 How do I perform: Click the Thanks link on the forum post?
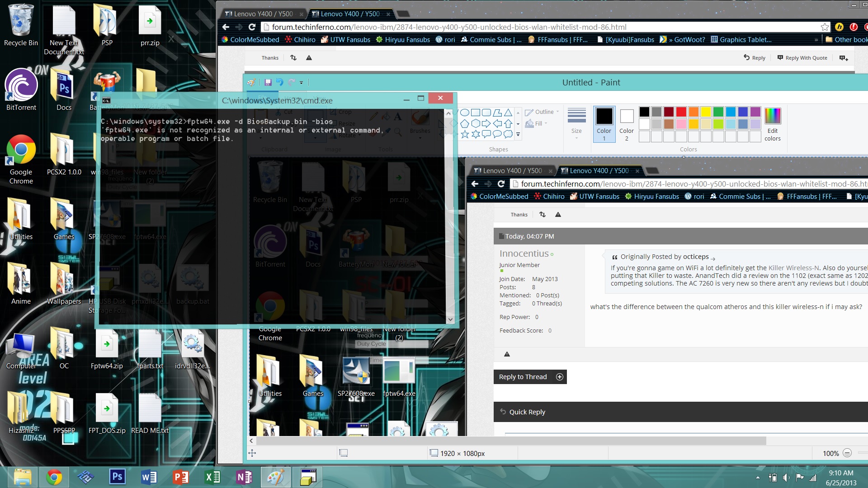[x=270, y=58]
